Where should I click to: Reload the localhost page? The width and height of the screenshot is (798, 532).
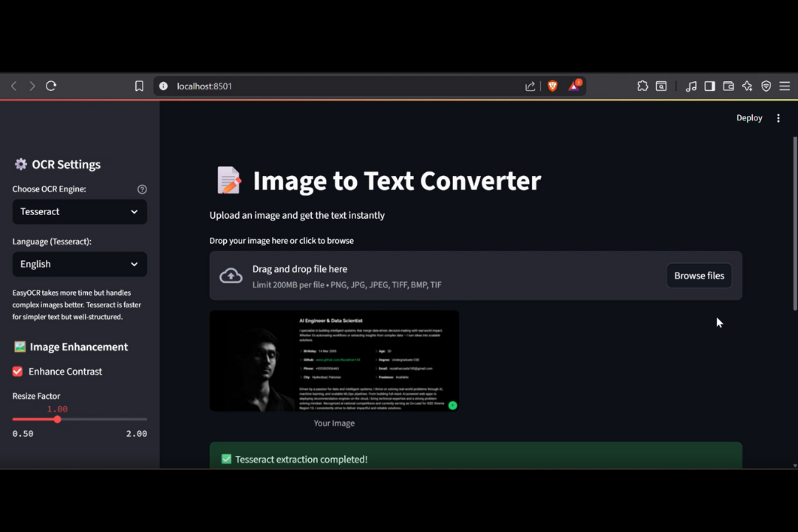click(x=51, y=86)
